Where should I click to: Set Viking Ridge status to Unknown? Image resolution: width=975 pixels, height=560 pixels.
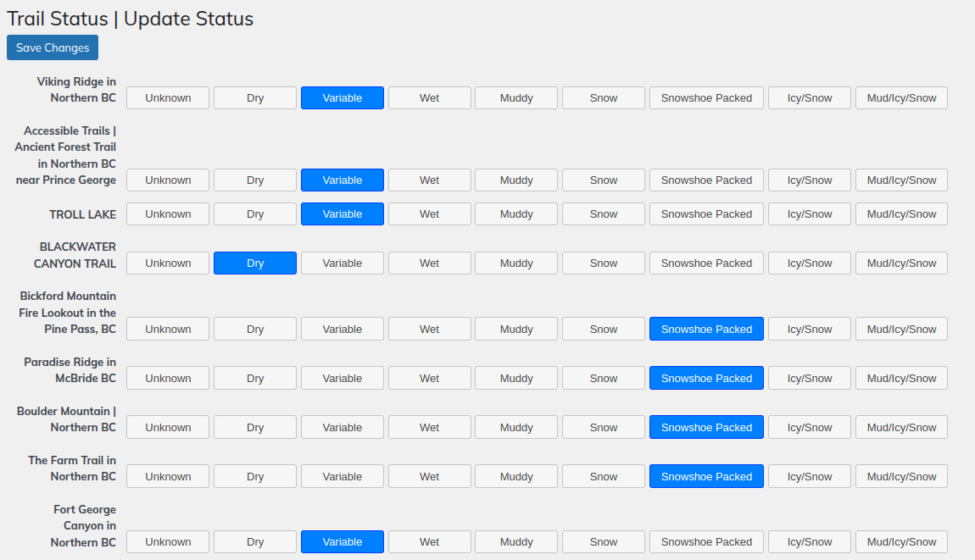[x=168, y=98]
